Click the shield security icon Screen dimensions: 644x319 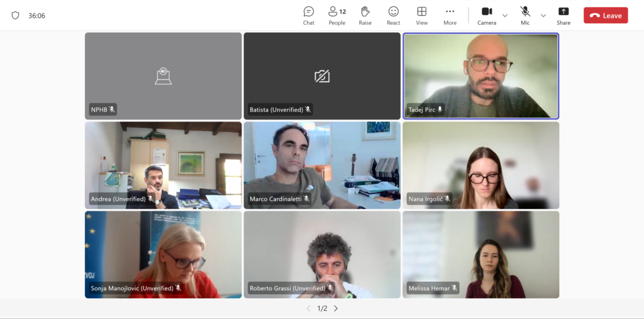pyautogui.click(x=15, y=16)
